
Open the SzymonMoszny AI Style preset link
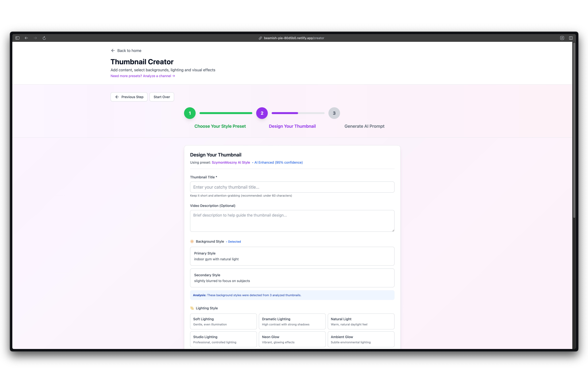[x=231, y=162]
